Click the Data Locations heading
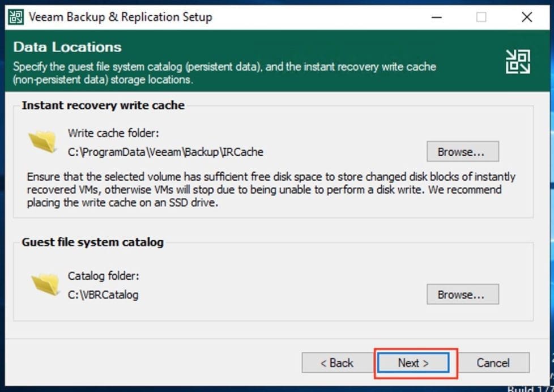This screenshot has width=554, height=392. click(x=67, y=46)
